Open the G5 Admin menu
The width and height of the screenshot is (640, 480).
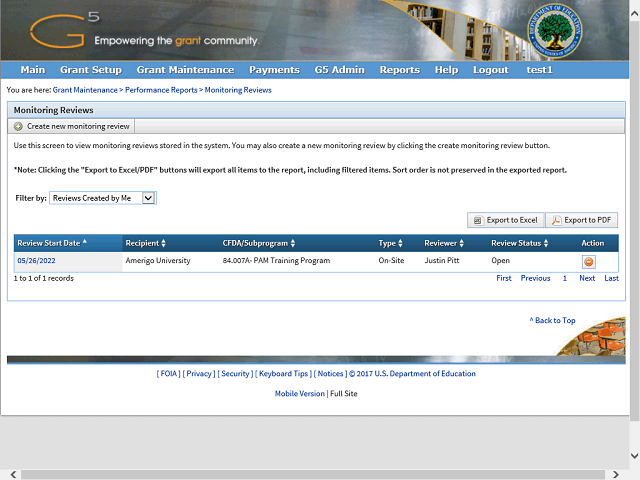(x=340, y=70)
